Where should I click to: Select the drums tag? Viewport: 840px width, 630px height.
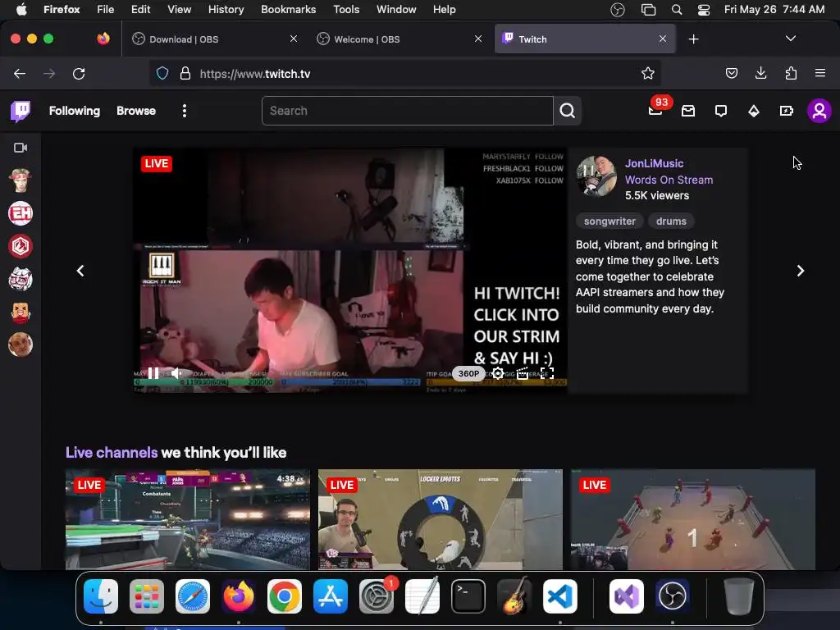[671, 221]
